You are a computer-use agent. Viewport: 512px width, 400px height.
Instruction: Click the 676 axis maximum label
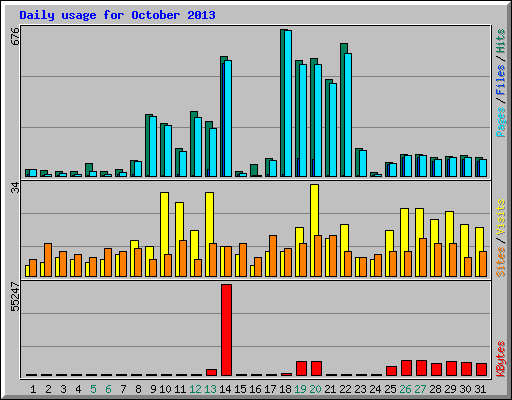coord(15,36)
